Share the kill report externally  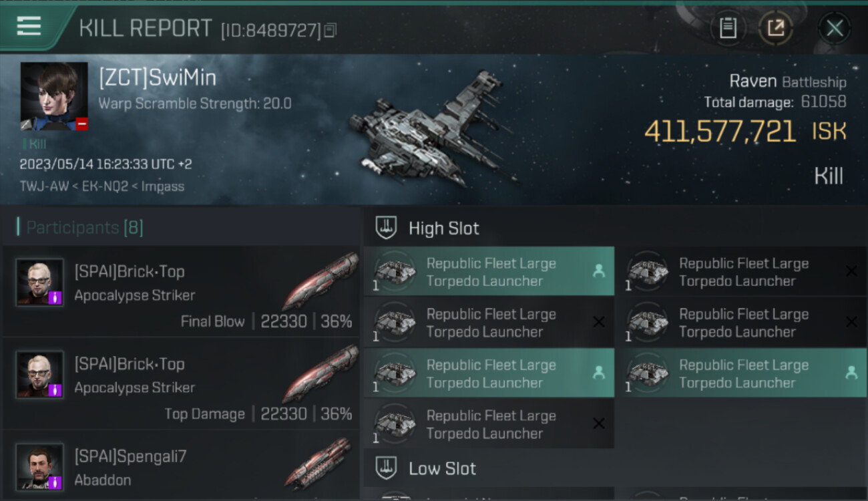coord(776,28)
